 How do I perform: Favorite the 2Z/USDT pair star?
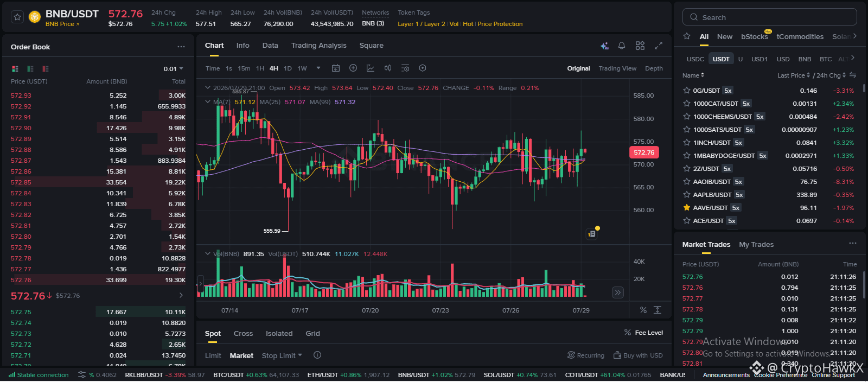(x=687, y=169)
